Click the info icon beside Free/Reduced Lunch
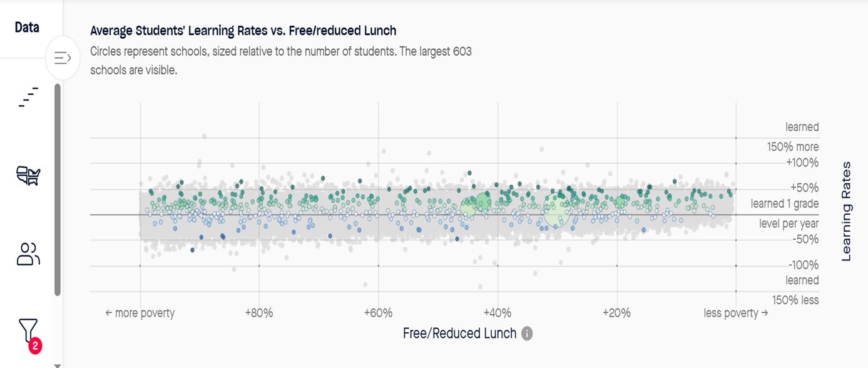The height and width of the screenshot is (368, 868). pos(527,334)
